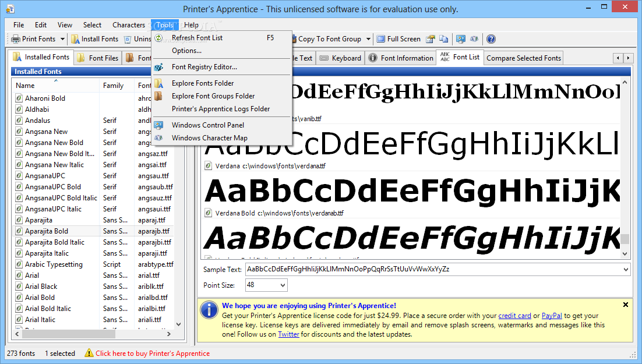
Task: Click here to buy Printer's Apprentice link
Action: (152, 354)
